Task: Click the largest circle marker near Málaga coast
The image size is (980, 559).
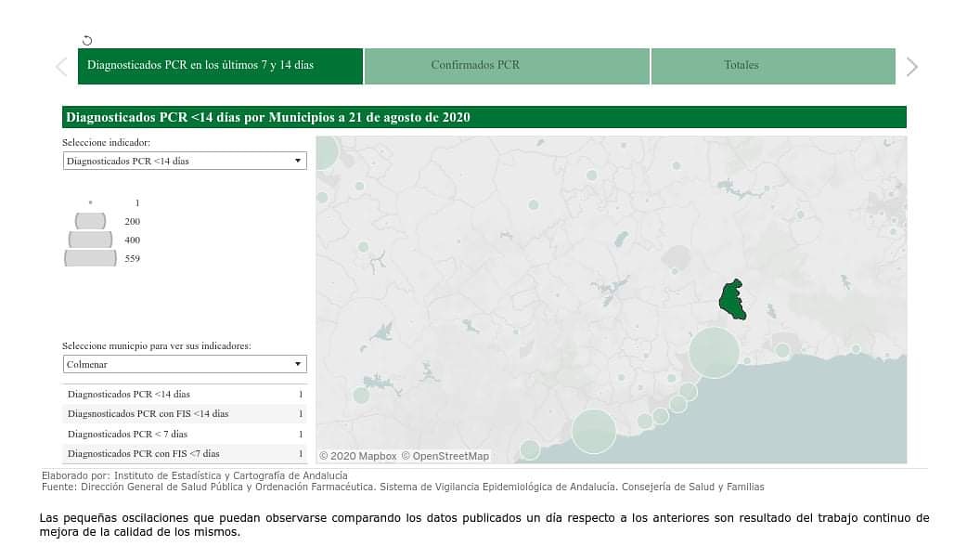Action: click(x=715, y=353)
